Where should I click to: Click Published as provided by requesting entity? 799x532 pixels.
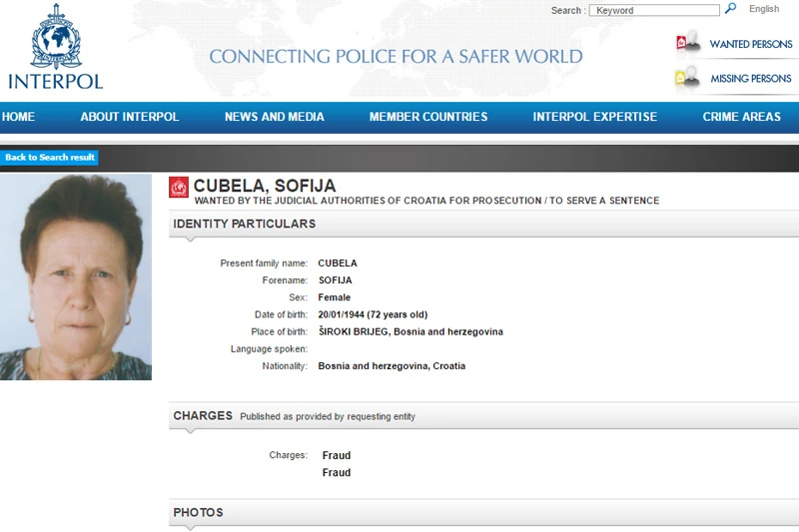point(328,416)
